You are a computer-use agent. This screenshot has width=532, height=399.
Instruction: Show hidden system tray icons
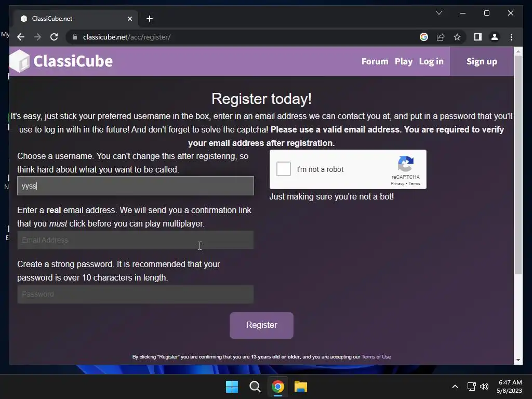[455, 387]
